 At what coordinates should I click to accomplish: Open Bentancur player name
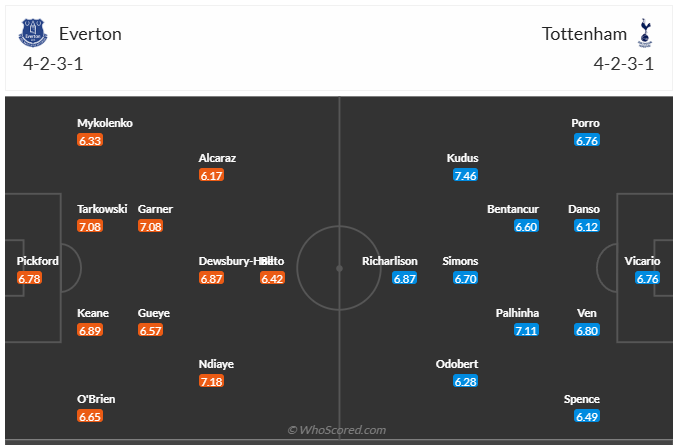[513, 209]
